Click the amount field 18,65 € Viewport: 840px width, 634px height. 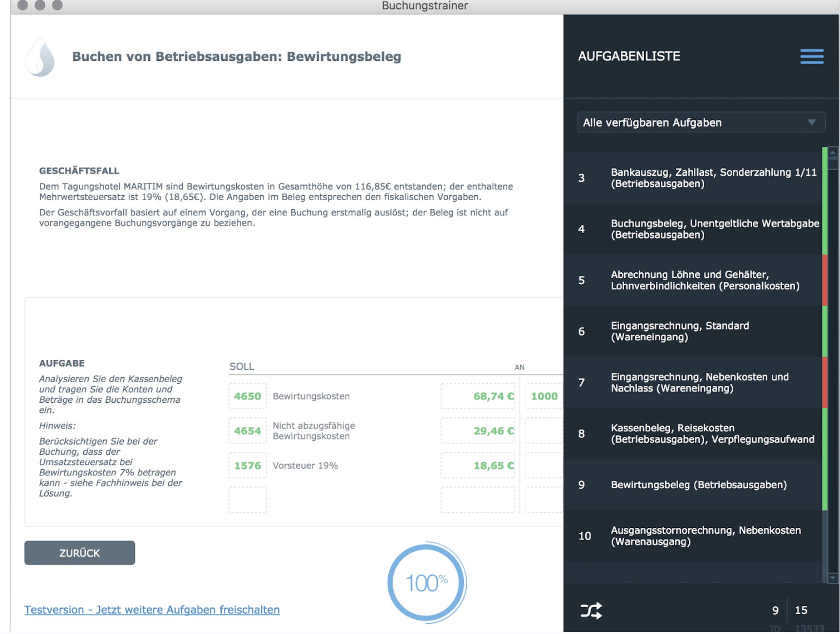point(477,465)
